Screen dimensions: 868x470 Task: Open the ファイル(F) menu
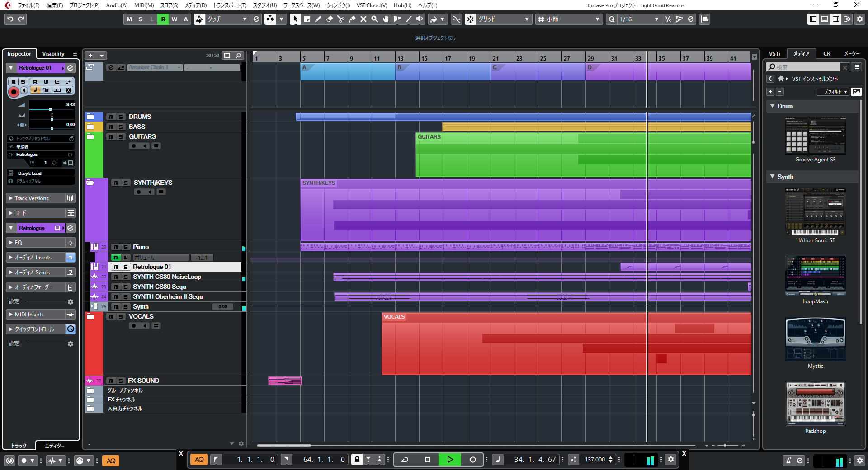point(28,5)
